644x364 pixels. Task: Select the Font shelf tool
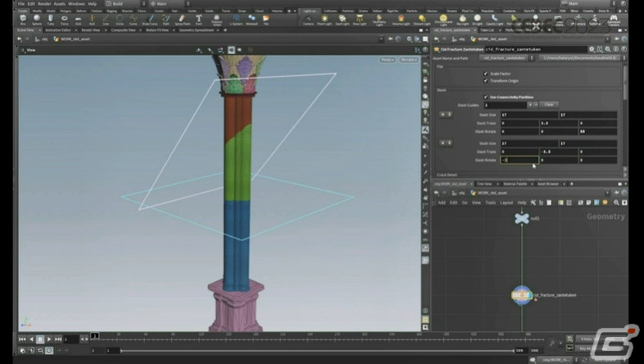[x=199, y=20]
